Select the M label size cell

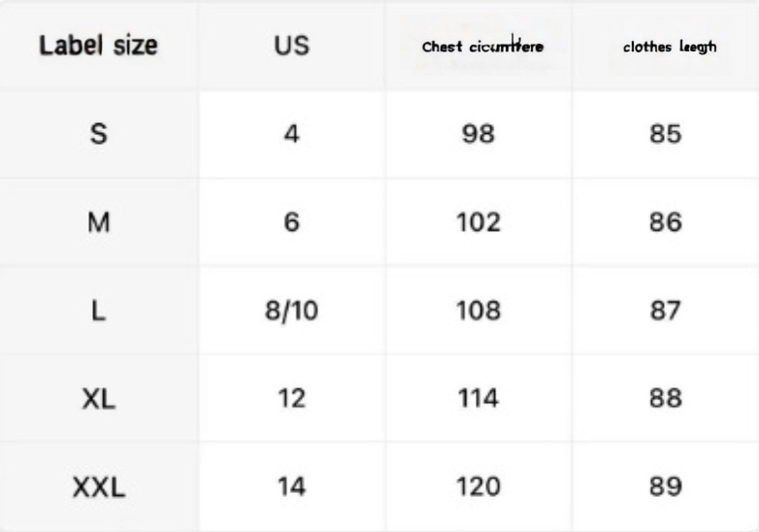(98, 222)
